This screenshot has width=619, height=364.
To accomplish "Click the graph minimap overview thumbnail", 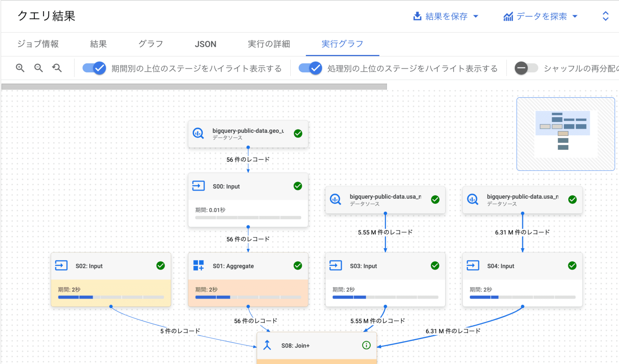I will (566, 134).
